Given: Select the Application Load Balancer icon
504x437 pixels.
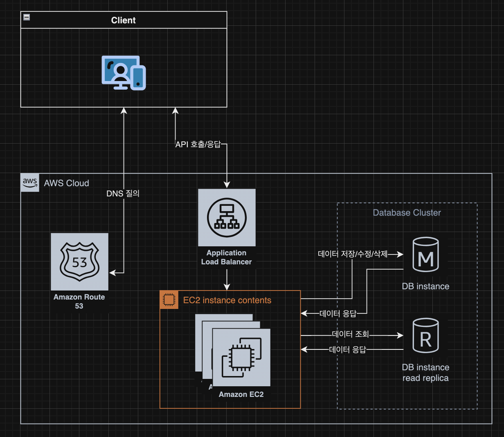Looking at the screenshot, I should [227, 217].
